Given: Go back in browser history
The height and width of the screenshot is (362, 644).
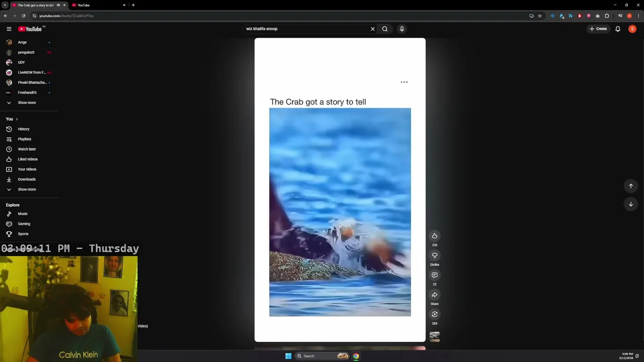Looking at the screenshot, I should pyautogui.click(x=6, y=16).
